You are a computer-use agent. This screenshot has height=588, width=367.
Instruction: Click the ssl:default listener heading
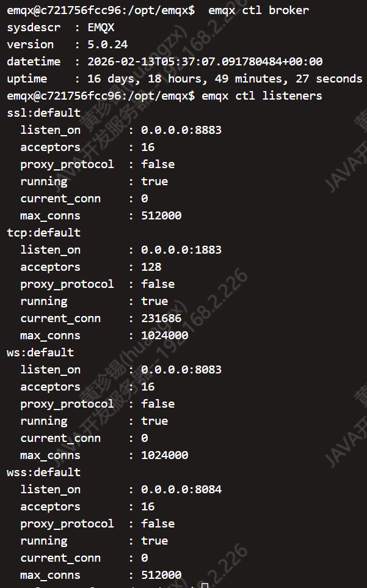point(43,113)
